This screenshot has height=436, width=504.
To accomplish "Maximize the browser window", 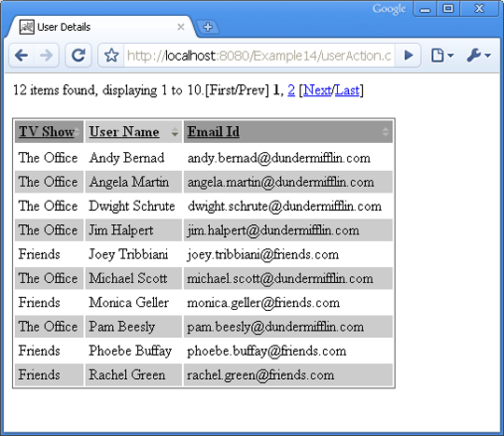I will click(x=448, y=8).
